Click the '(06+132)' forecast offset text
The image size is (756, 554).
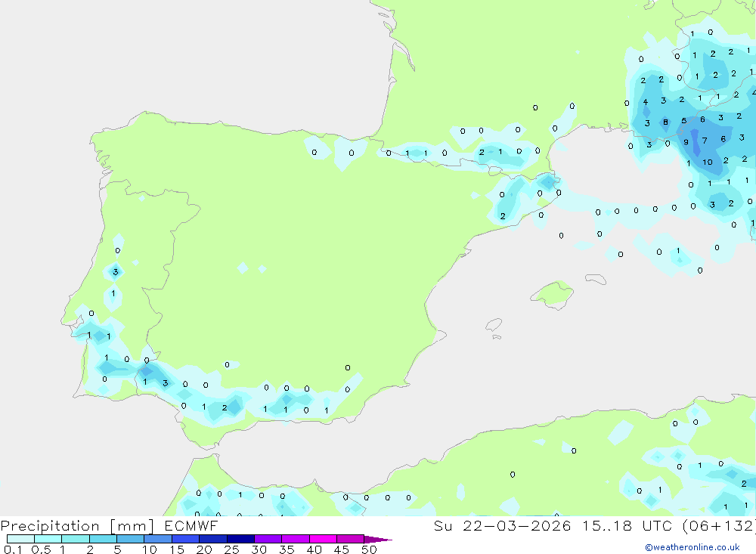(719, 526)
